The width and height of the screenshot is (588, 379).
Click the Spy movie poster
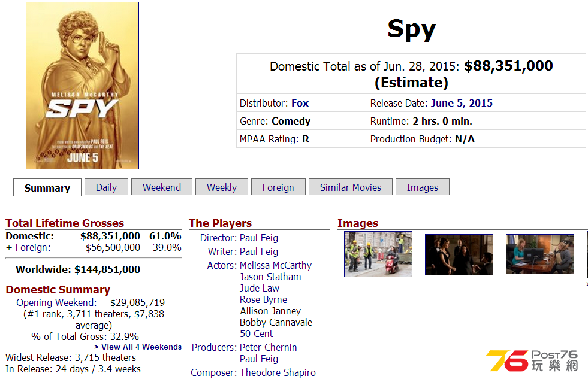[83, 86]
